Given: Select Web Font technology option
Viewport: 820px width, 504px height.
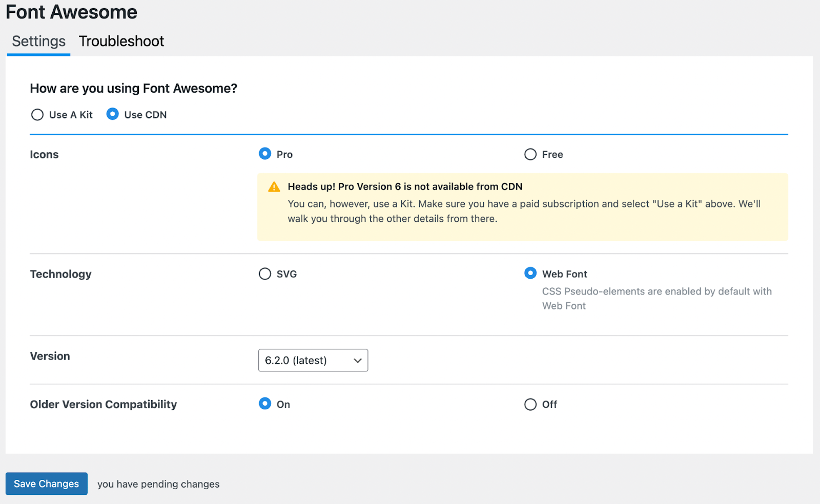Looking at the screenshot, I should click(530, 274).
